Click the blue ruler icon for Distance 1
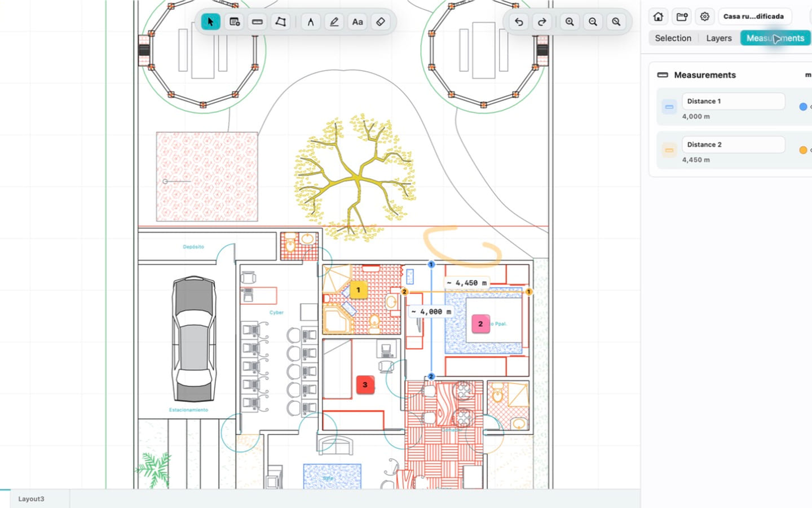The image size is (812, 508). tap(669, 107)
